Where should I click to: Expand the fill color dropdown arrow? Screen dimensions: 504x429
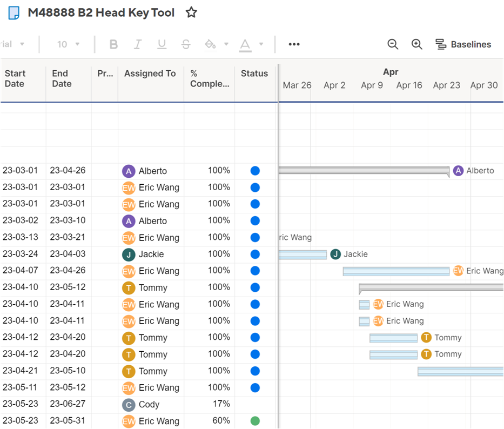[226, 44]
